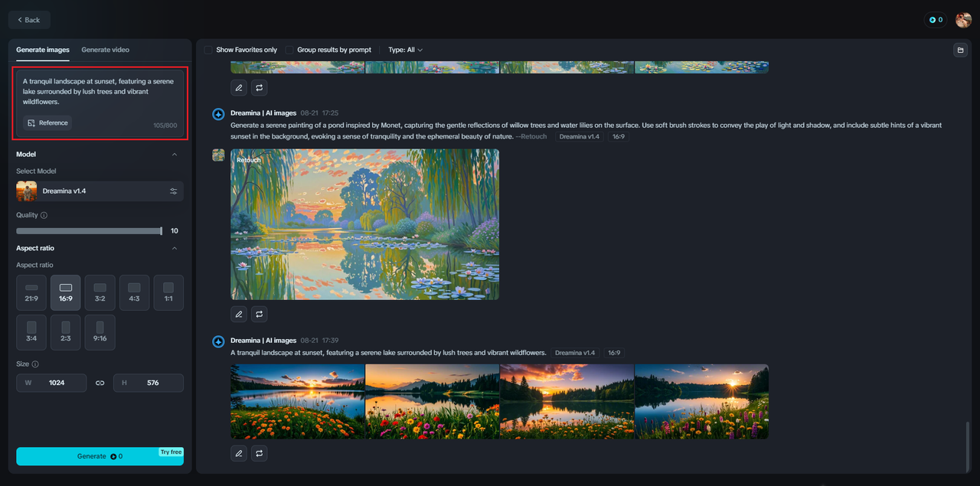980x486 pixels.
Task: Edit prompt under the Monet pond image
Action: tap(239, 314)
